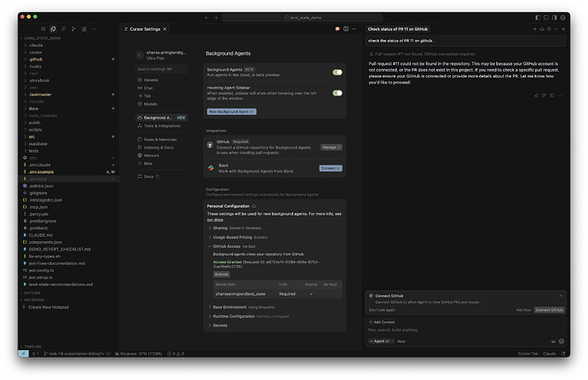Click Manage for GitHub integration
Image resolution: width=588 pixels, height=380 pixels.
(x=331, y=147)
